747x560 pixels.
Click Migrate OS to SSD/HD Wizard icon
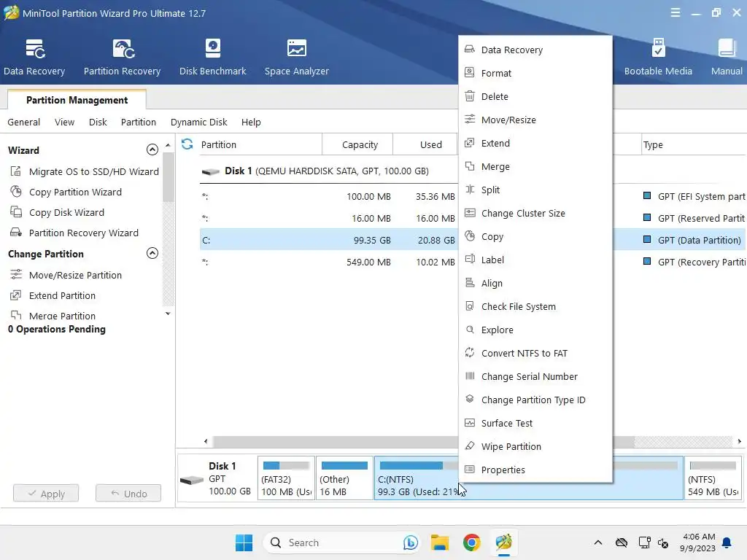coord(16,171)
